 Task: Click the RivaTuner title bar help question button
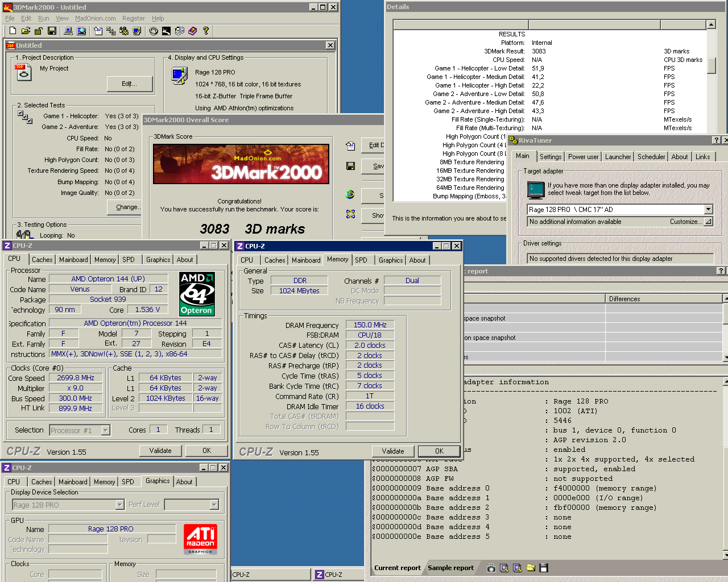click(717, 140)
